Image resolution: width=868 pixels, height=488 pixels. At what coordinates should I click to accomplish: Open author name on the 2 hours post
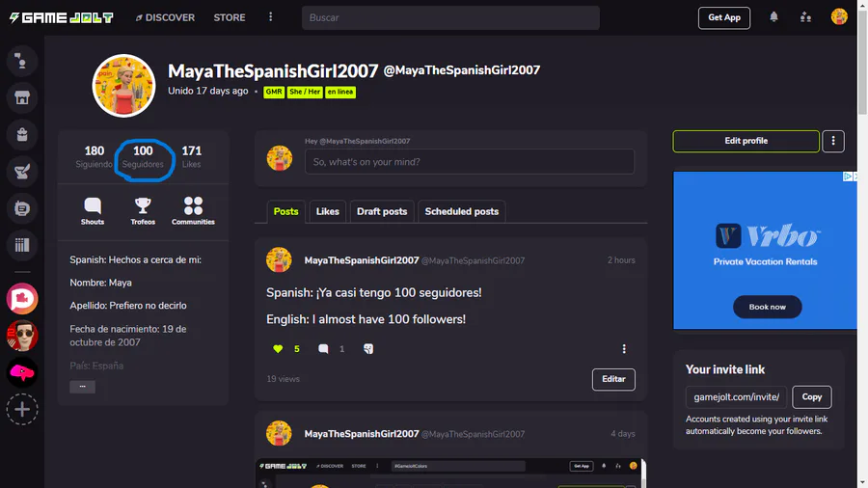[x=362, y=260]
